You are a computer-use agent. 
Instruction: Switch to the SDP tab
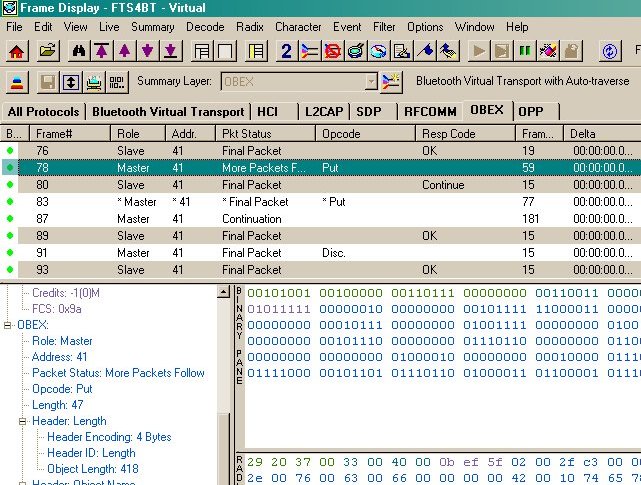coord(374,112)
